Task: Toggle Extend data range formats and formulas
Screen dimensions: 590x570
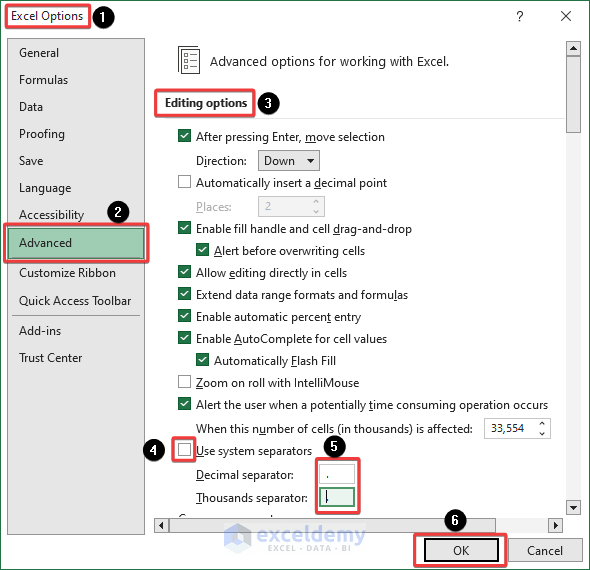Action: [x=184, y=294]
